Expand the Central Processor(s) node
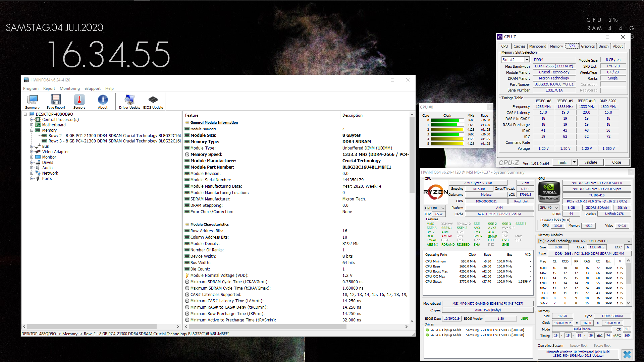The height and width of the screenshot is (362, 644). 32,120
